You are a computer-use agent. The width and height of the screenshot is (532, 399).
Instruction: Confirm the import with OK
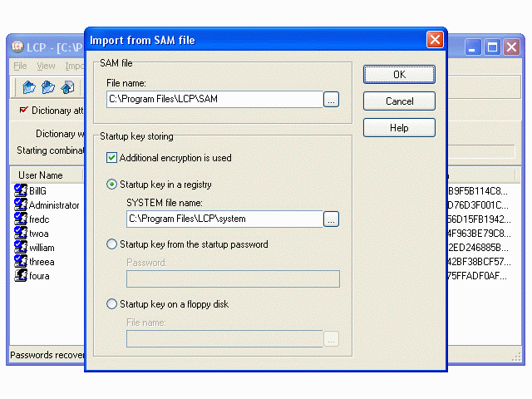tap(399, 74)
